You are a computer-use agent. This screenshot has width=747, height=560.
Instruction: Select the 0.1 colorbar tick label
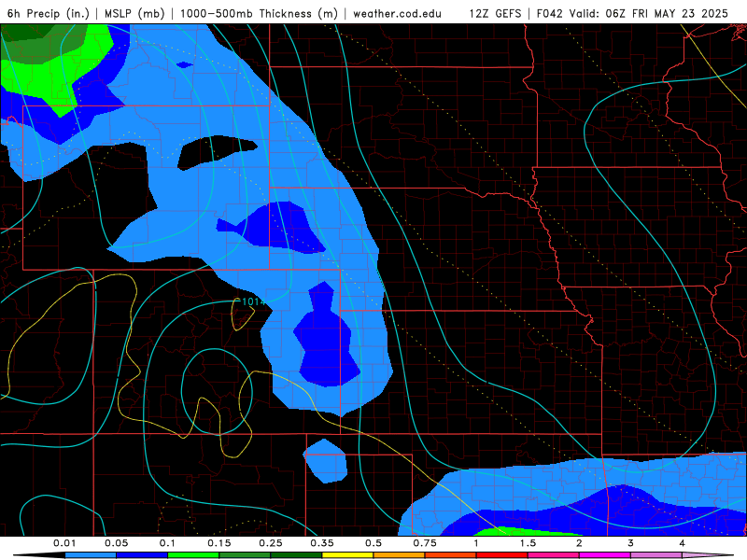point(167,543)
